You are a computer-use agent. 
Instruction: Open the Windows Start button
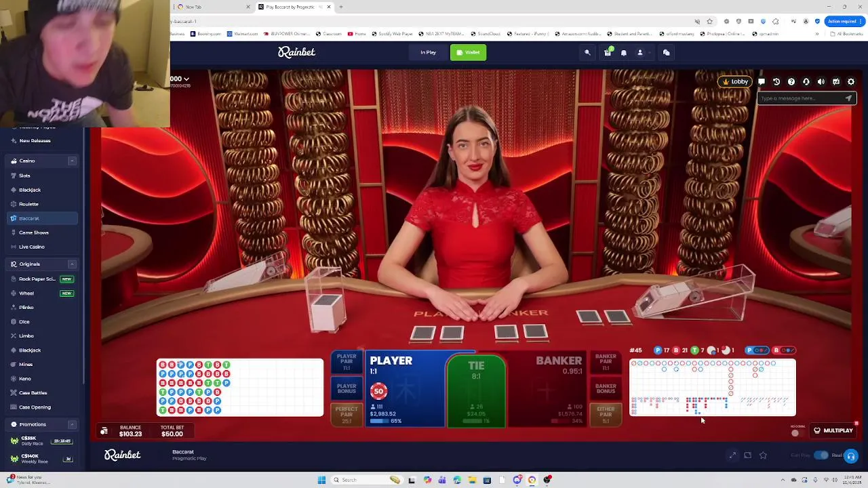tap(321, 480)
